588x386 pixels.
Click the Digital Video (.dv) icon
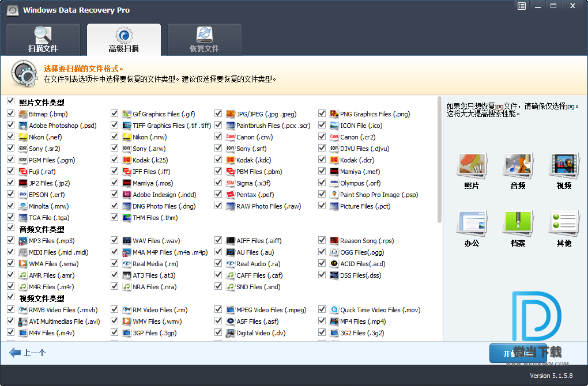[x=231, y=333]
